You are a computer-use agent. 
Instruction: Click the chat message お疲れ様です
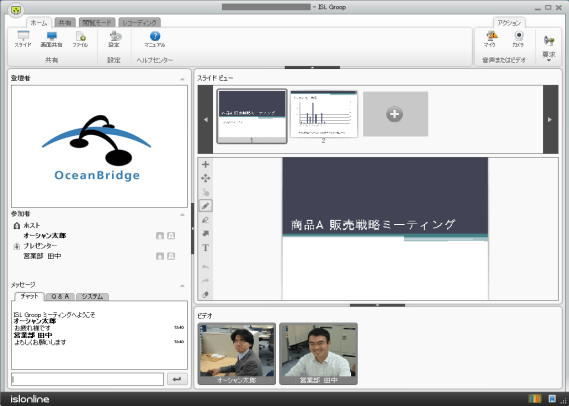[32, 328]
